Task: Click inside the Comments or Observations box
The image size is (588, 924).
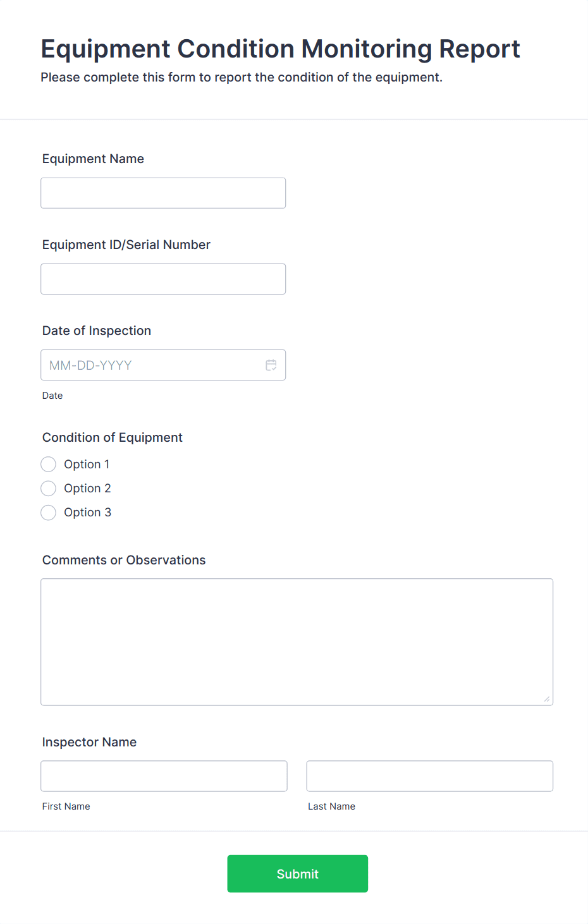Action: [x=297, y=641]
